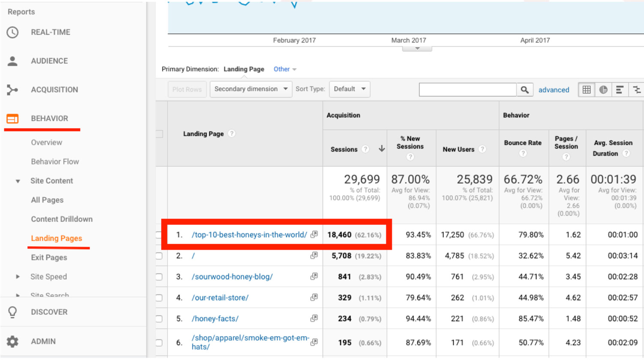
Task: Click the chart collapse handle arrow
Action: point(417,48)
